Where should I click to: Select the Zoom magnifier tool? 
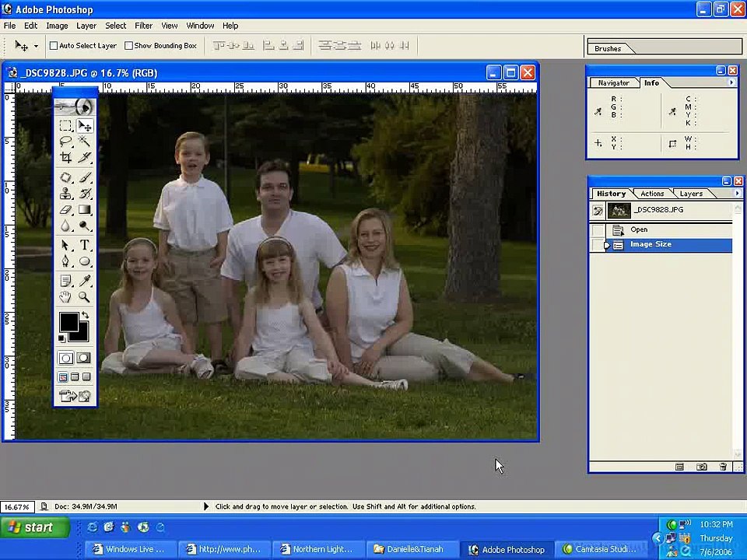pos(84,297)
